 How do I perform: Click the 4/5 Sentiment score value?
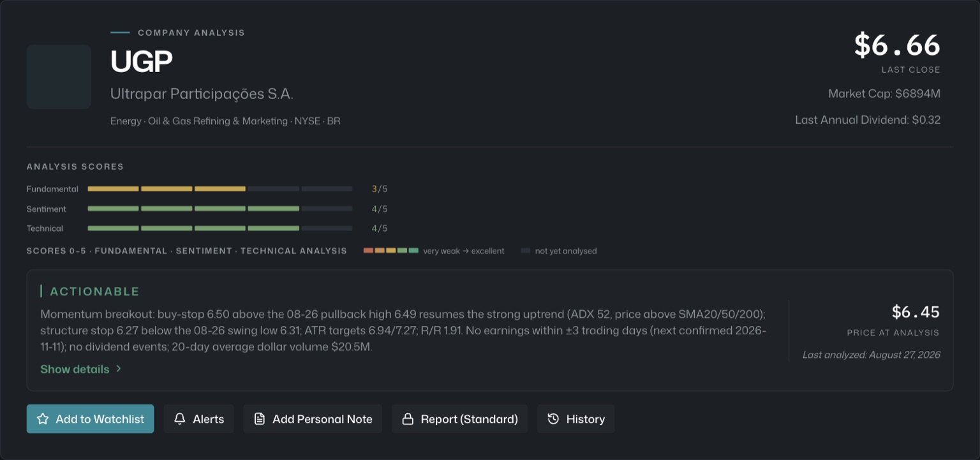[380, 209]
